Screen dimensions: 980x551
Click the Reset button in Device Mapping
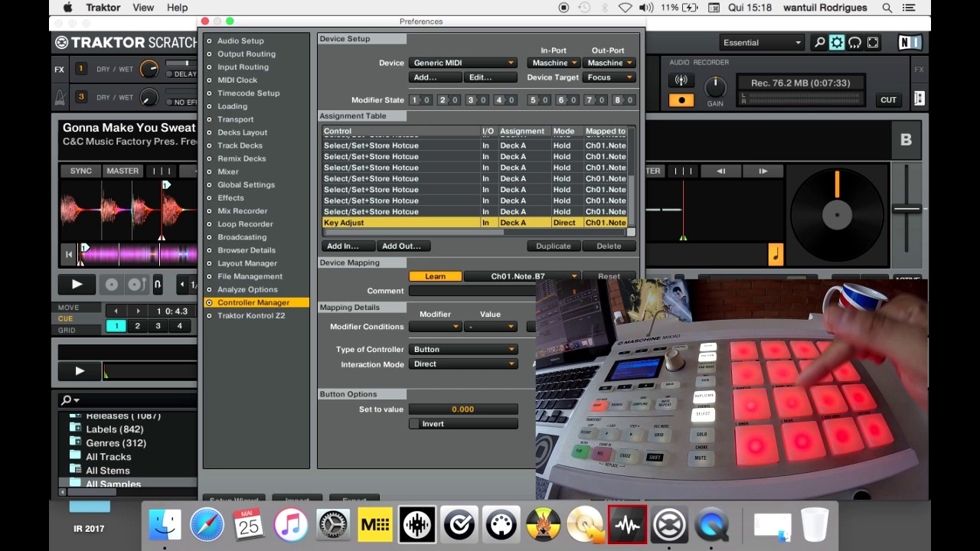[x=609, y=276]
